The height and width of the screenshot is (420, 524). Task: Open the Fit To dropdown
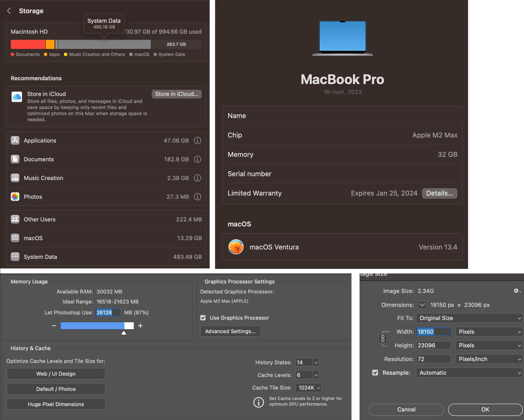click(469, 318)
